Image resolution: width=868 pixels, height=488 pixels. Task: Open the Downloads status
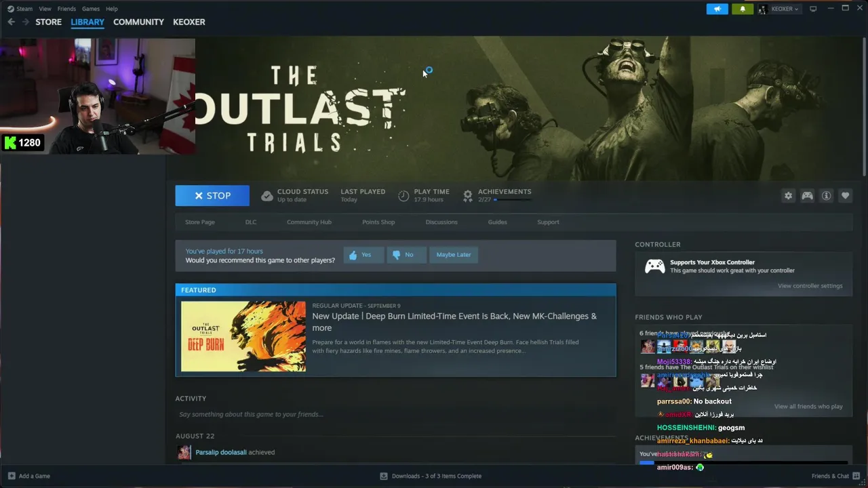pos(431,476)
